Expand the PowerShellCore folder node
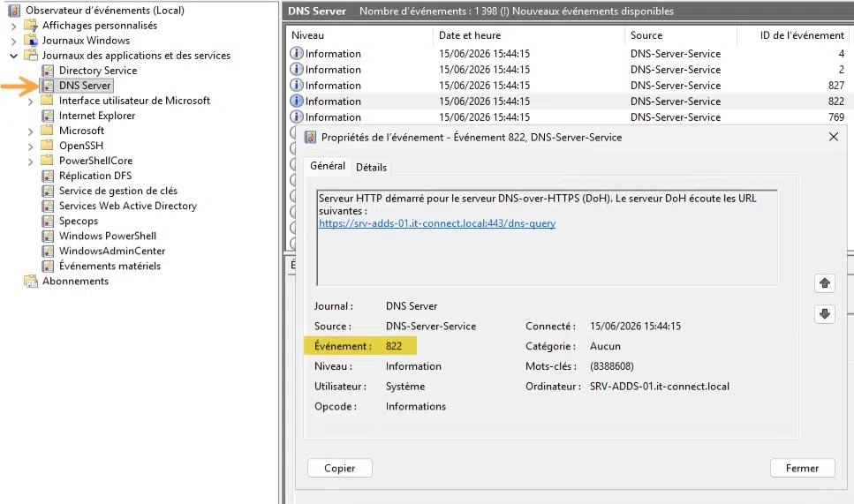 pyautogui.click(x=31, y=162)
